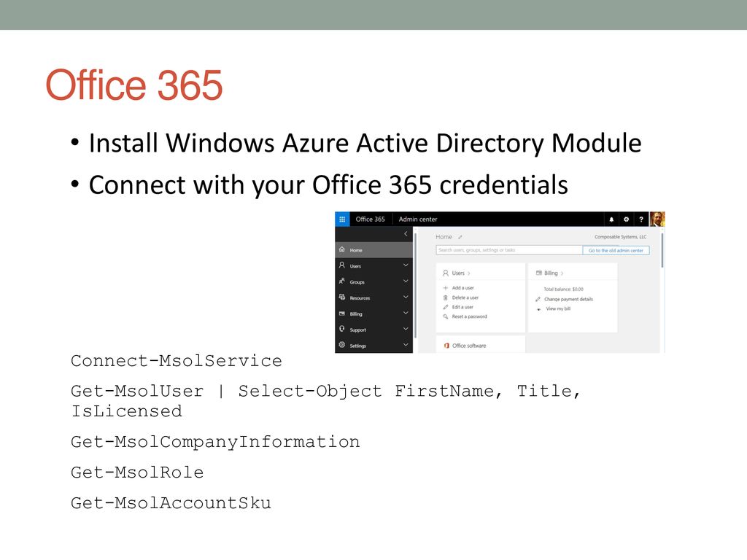Click the Groups icon in sidebar
747x560 pixels.
click(x=341, y=281)
